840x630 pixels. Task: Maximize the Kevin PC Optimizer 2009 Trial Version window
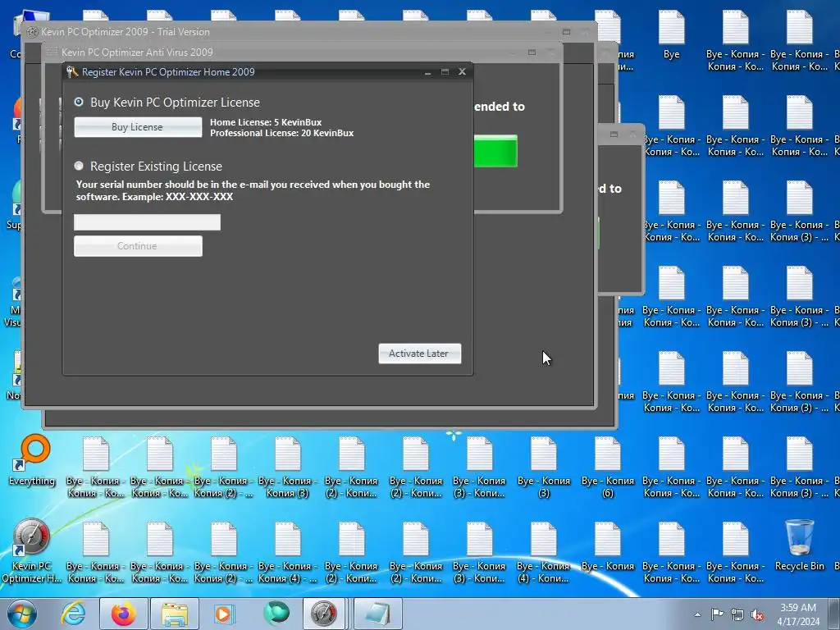pos(566,32)
